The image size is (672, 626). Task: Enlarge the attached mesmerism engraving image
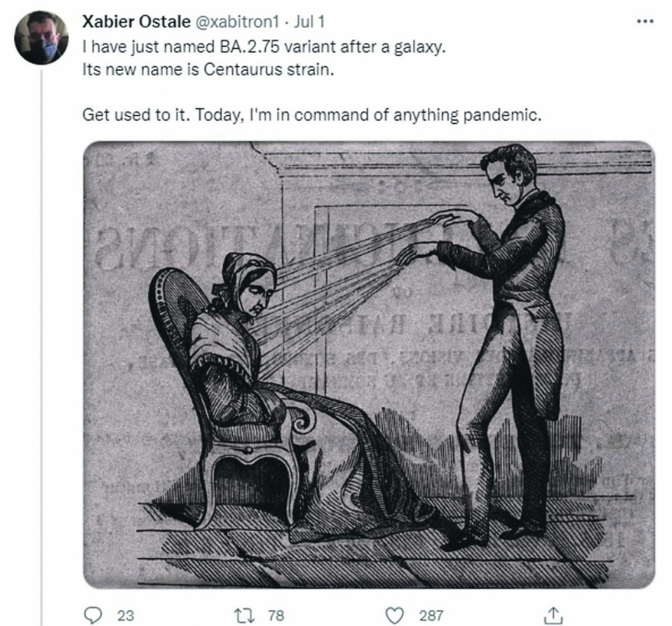369,365
